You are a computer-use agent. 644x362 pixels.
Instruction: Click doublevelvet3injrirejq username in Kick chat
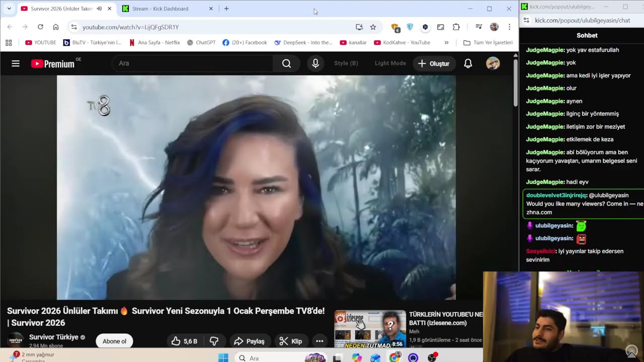pyautogui.click(x=556, y=195)
